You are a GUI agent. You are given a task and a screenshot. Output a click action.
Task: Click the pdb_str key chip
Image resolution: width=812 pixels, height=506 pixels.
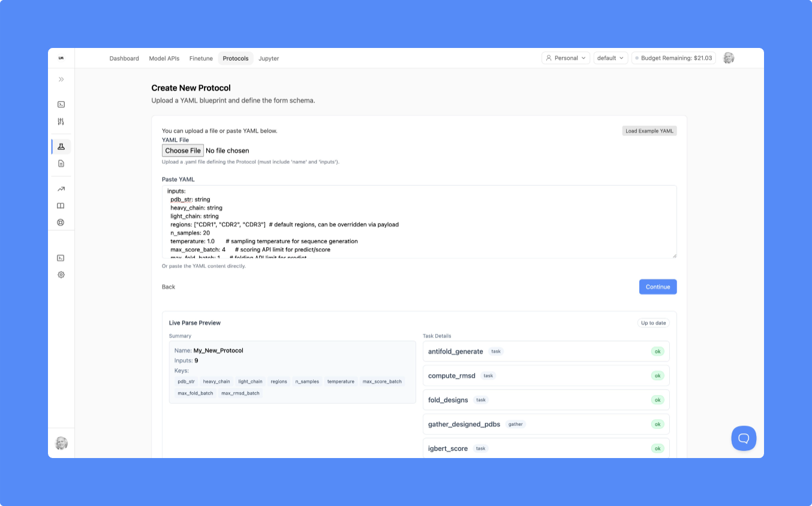pos(186,381)
